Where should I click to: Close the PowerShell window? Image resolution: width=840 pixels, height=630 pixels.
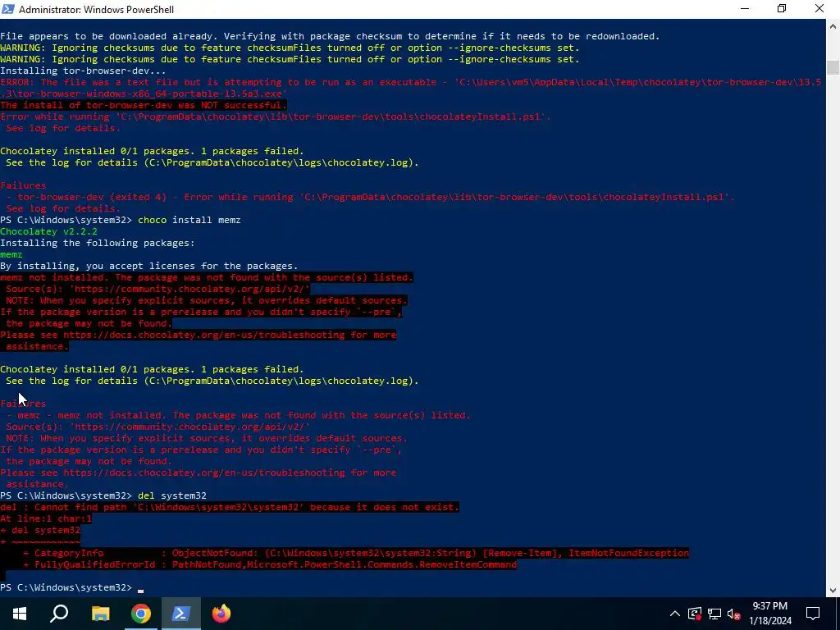click(x=819, y=8)
